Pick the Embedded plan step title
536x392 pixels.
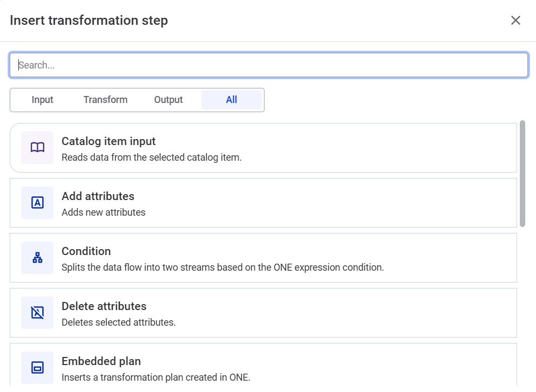(101, 361)
